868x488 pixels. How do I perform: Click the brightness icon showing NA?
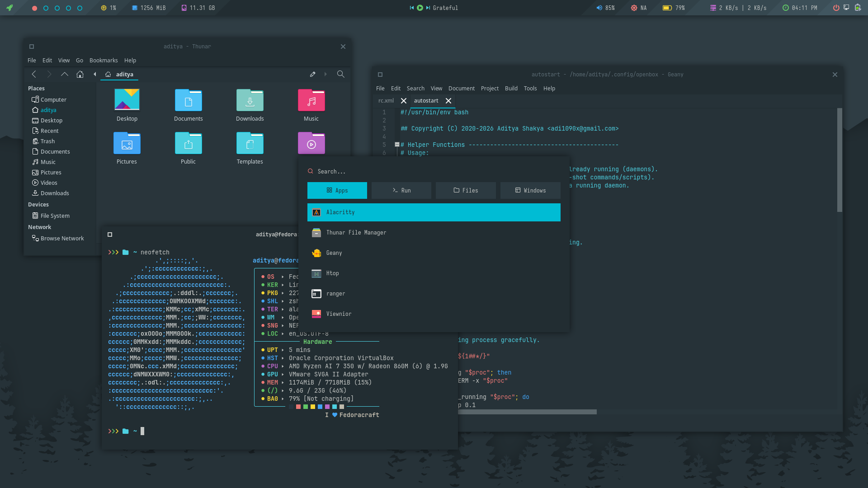pyautogui.click(x=634, y=8)
